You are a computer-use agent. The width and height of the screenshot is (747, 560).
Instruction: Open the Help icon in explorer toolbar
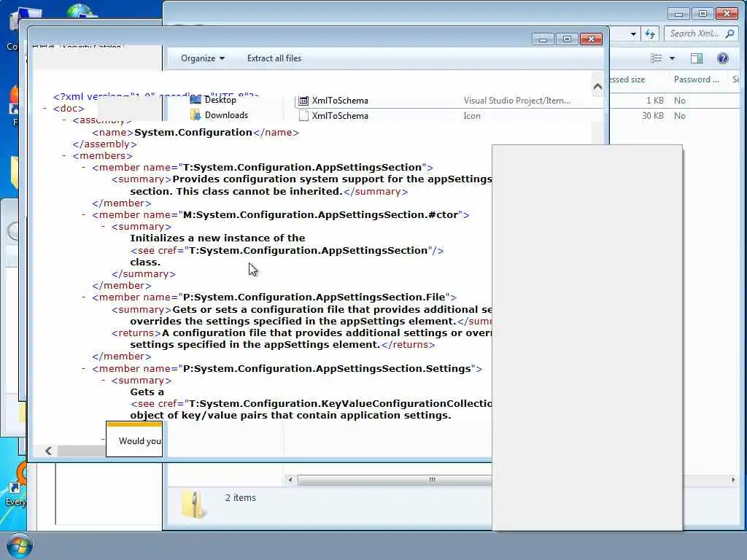point(723,58)
